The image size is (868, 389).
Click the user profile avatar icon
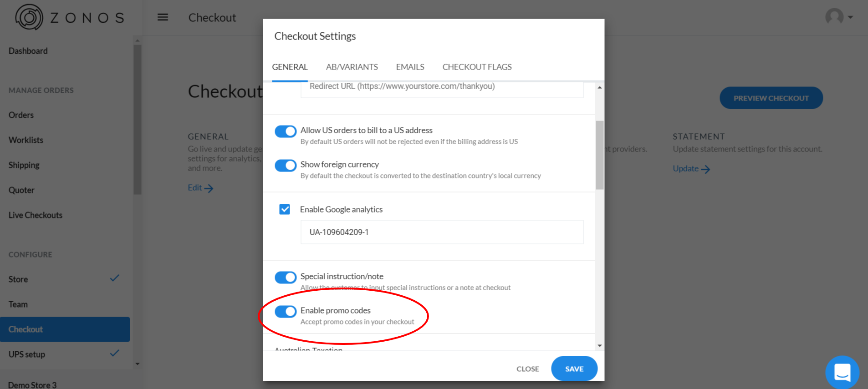tap(834, 17)
